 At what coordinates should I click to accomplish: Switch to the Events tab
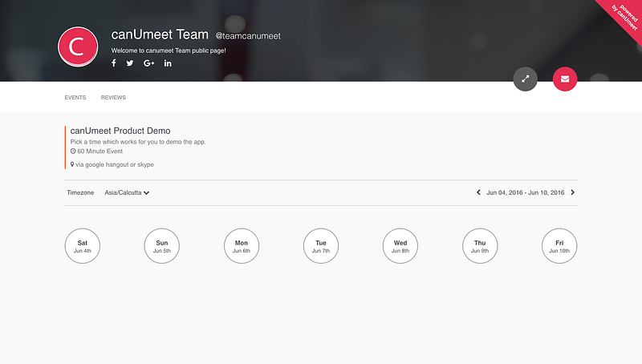pyautogui.click(x=75, y=97)
